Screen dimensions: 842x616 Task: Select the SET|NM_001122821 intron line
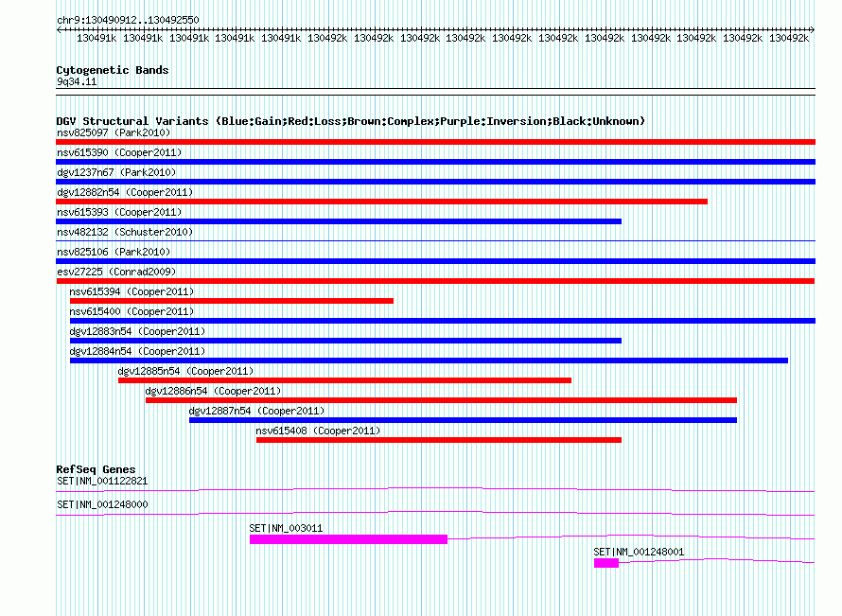click(435, 490)
